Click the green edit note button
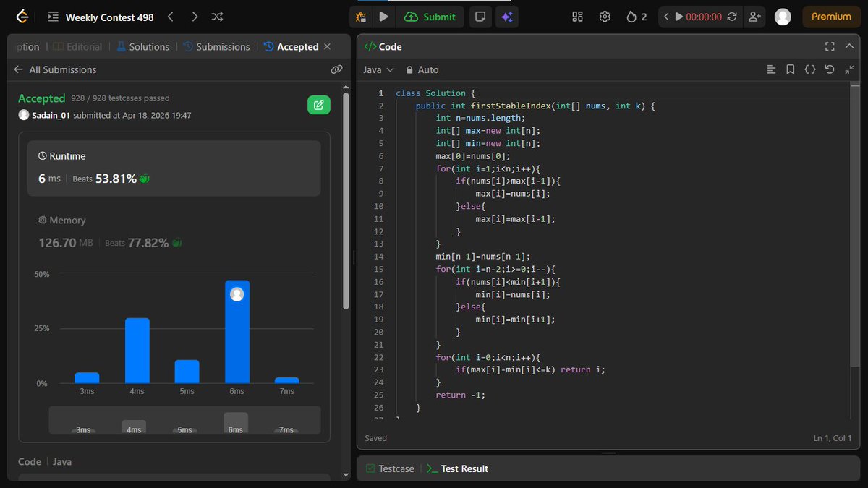This screenshot has width=868, height=488. (x=319, y=105)
